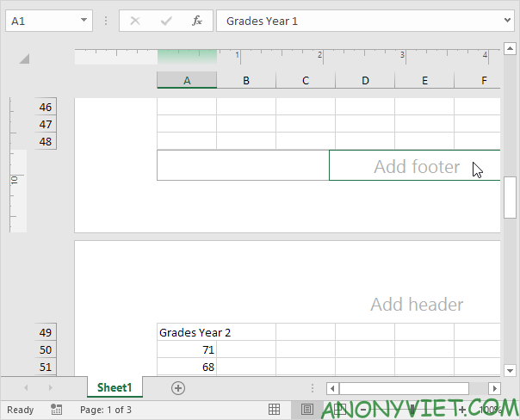Add a new sheet with plus icon
520x420 pixels.
(x=178, y=388)
